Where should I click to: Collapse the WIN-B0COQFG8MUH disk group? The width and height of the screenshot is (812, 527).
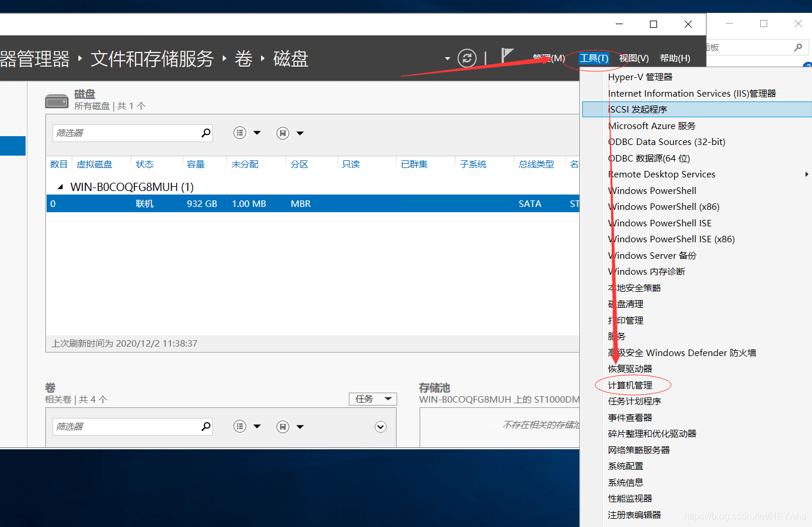[60, 186]
